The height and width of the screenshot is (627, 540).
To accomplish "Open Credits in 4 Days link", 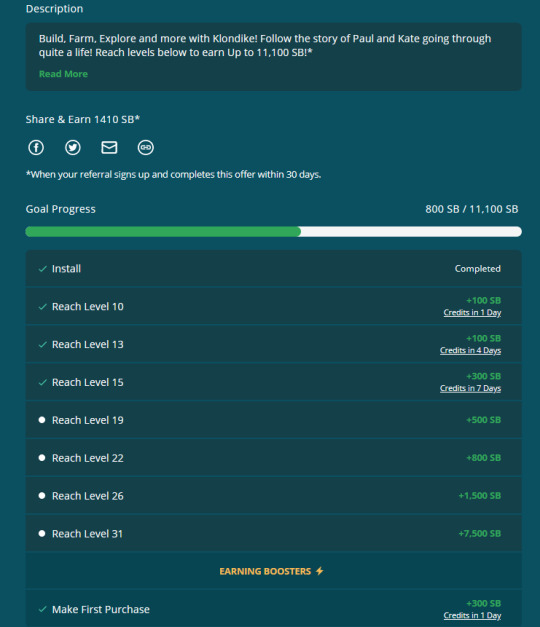I will [470, 350].
